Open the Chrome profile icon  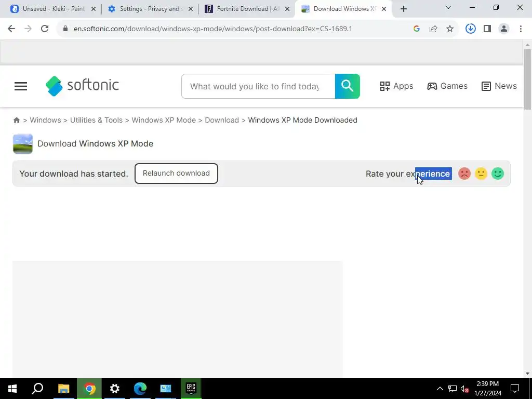504,29
